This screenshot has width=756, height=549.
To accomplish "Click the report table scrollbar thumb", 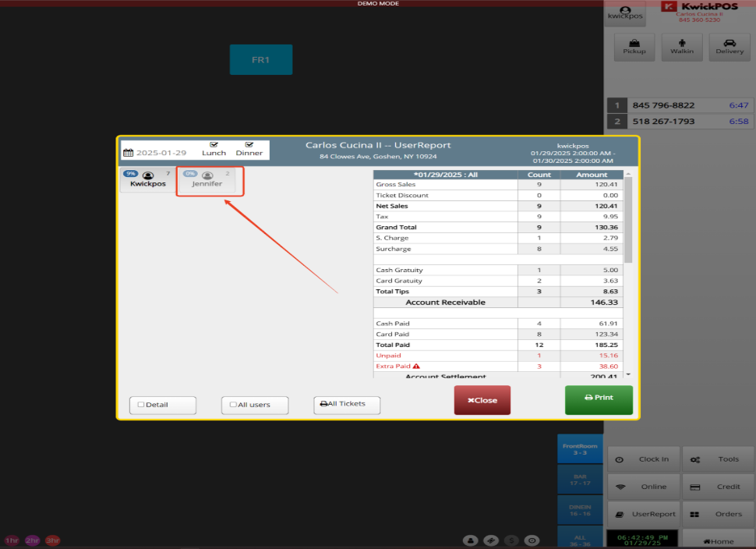I will (628, 219).
